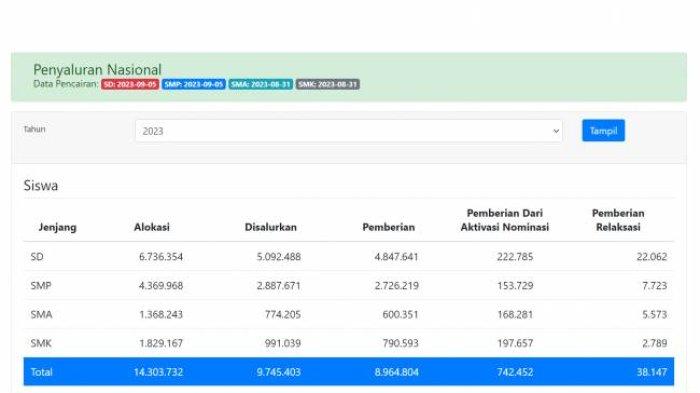Image resolution: width=700 pixels, height=393 pixels.
Task: Select the SMK row label
Action: click(x=41, y=343)
